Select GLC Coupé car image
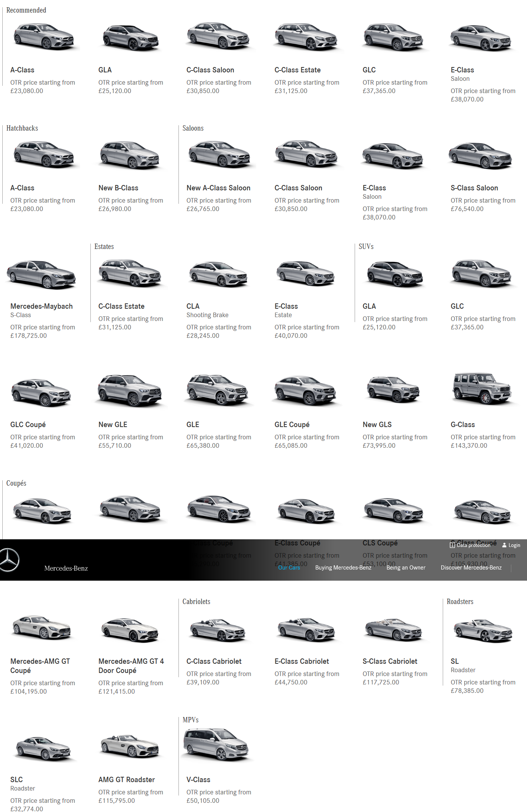527x812 pixels. (x=41, y=392)
